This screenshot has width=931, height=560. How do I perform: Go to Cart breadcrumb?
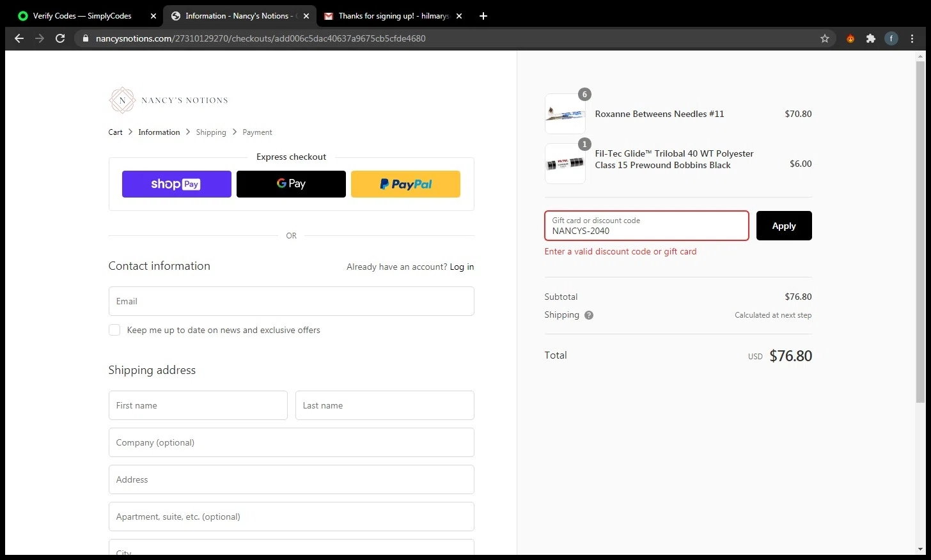click(115, 132)
